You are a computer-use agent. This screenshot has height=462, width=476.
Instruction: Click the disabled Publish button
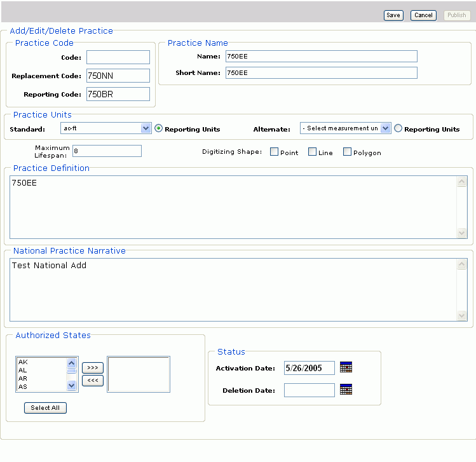click(x=456, y=15)
